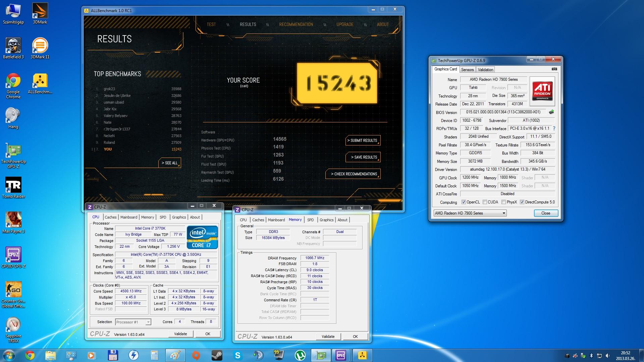Open TechPowerUp GPU-Z desktop shortcut

click(x=13, y=156)
